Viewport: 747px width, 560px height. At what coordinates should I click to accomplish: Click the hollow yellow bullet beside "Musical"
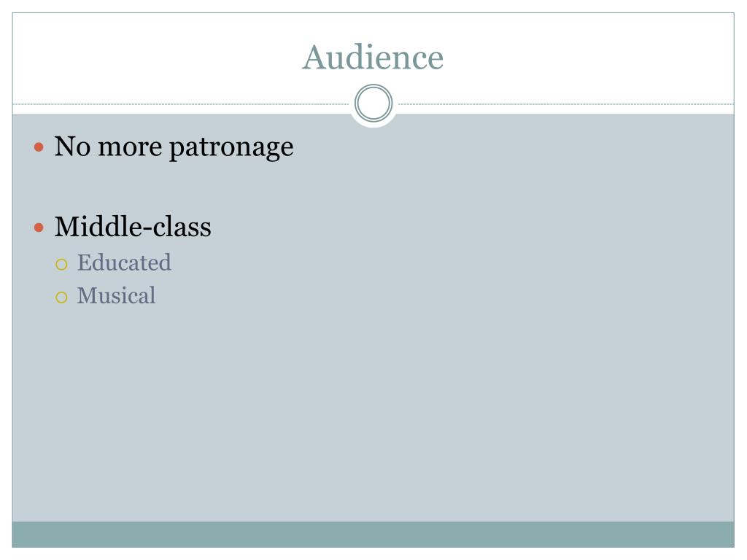pos(61,297)
